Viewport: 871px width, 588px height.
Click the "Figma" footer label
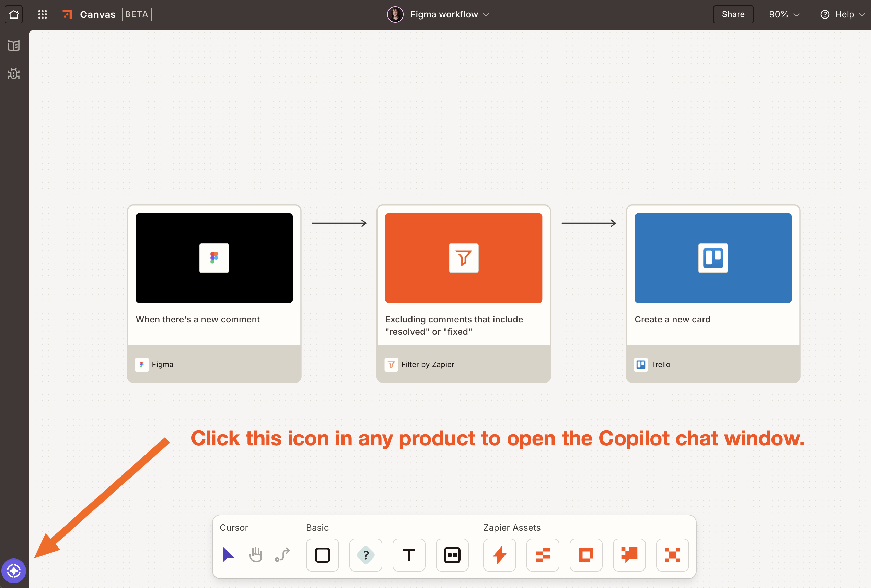pos(163,365)
